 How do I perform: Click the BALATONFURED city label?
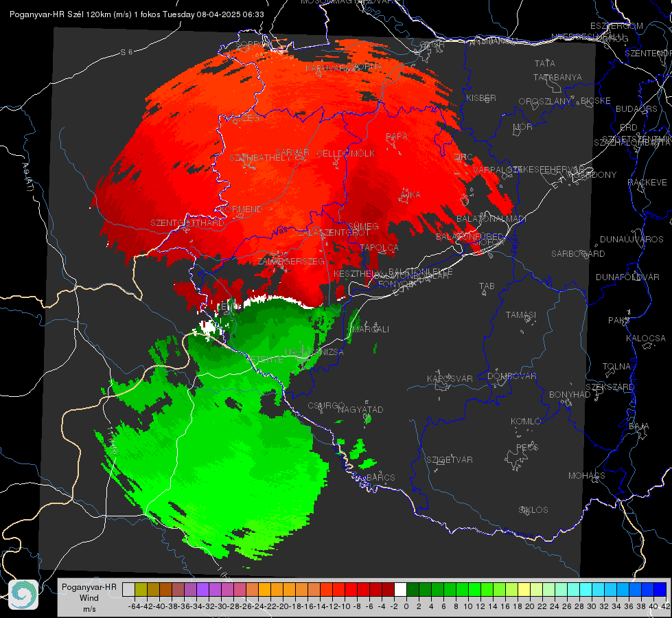pyautogui.click(x=470, y=237)
